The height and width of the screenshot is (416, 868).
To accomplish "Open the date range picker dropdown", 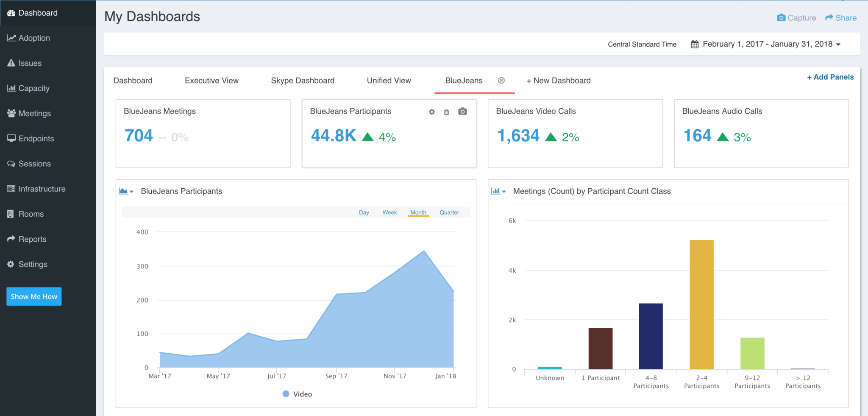I will tap(766, 44).
